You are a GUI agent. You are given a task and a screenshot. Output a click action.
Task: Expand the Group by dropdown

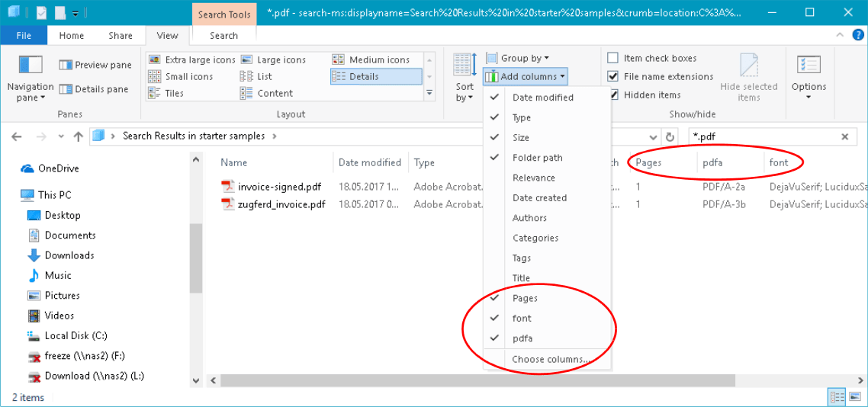pos(517,58)
